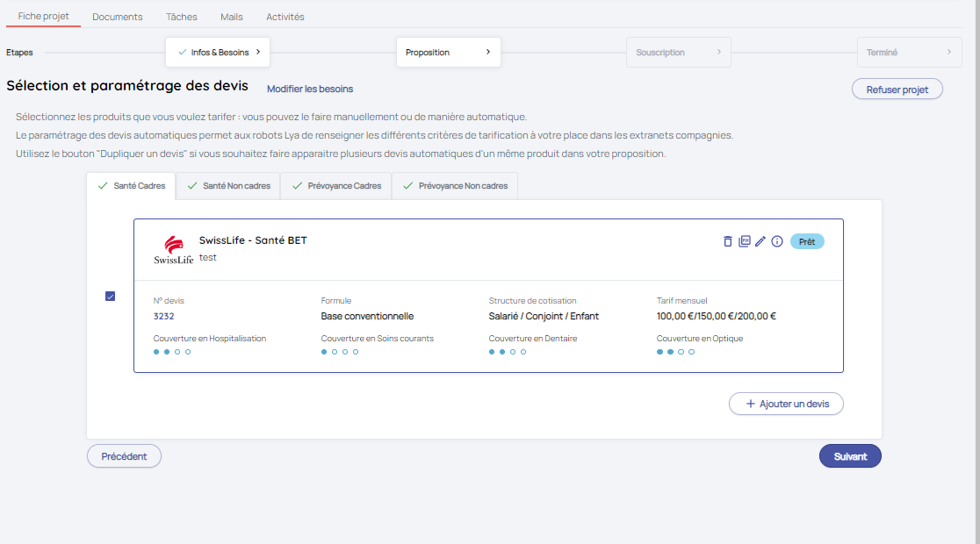Image resolution: width=980 pixels, height=544 pixels.
Task: Click the Terminé step chevron
Action: tap(948, 53)
